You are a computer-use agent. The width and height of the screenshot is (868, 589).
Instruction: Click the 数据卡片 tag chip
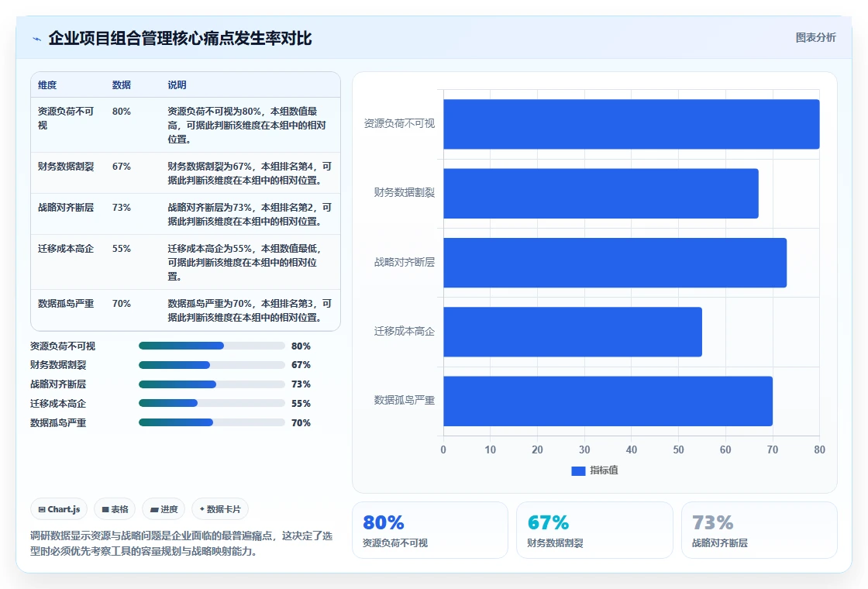220,509
